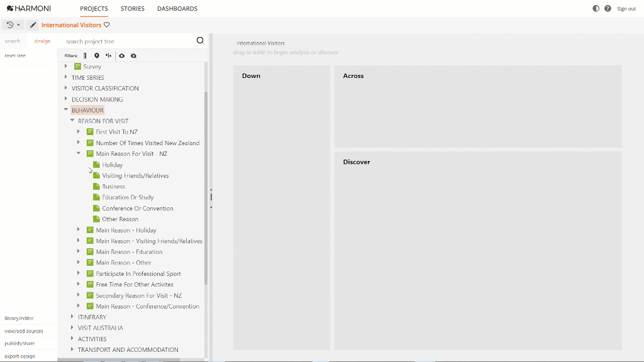Expand First Visit To NZ arrow

(79, 132)
